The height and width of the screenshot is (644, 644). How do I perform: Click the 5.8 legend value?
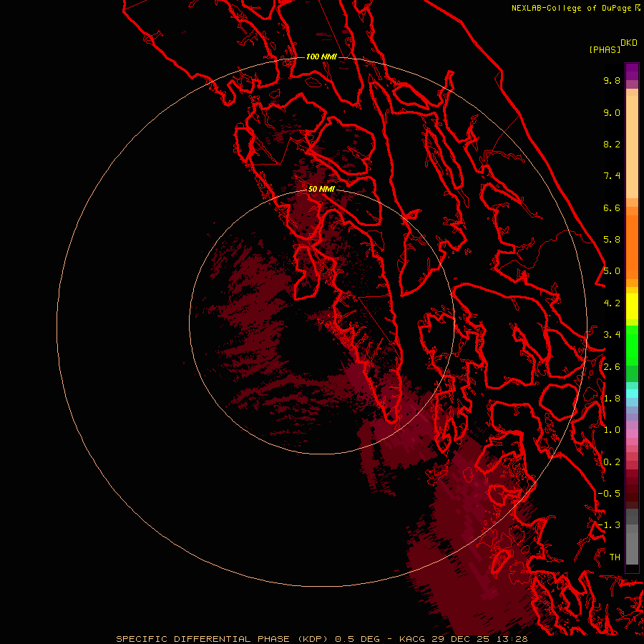click(x=612, y=240)
